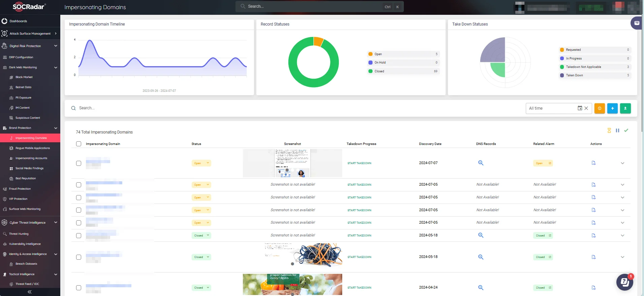The image size is (644, 296).
Task: Select Impersonating Domains menu item
Action: point(30,138)
